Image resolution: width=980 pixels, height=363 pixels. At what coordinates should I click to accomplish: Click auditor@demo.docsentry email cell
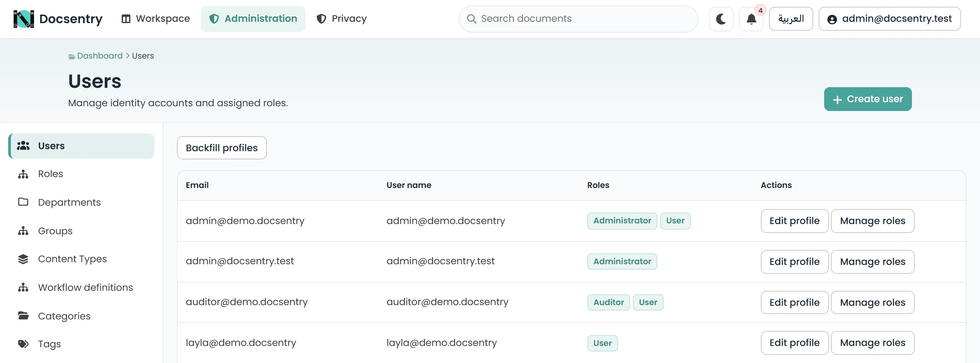click(x=246, y=302)
